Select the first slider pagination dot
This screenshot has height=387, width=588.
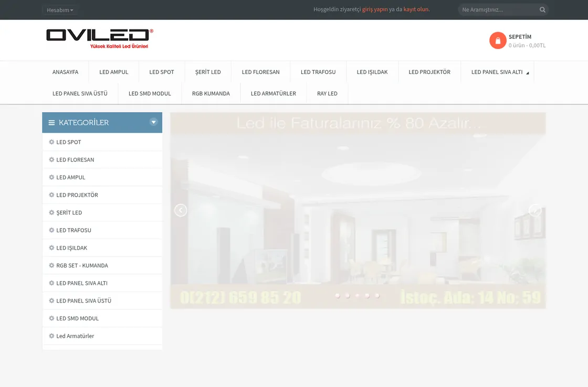point(338,296)
